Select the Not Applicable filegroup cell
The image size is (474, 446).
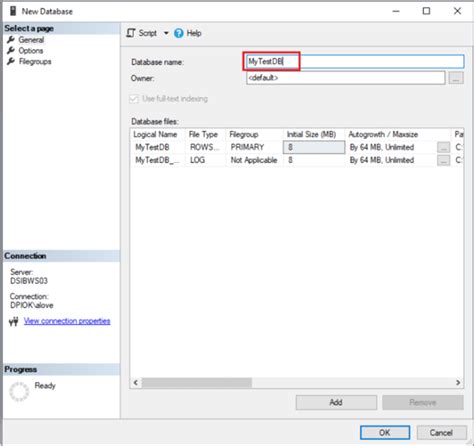tap(254, 160)
